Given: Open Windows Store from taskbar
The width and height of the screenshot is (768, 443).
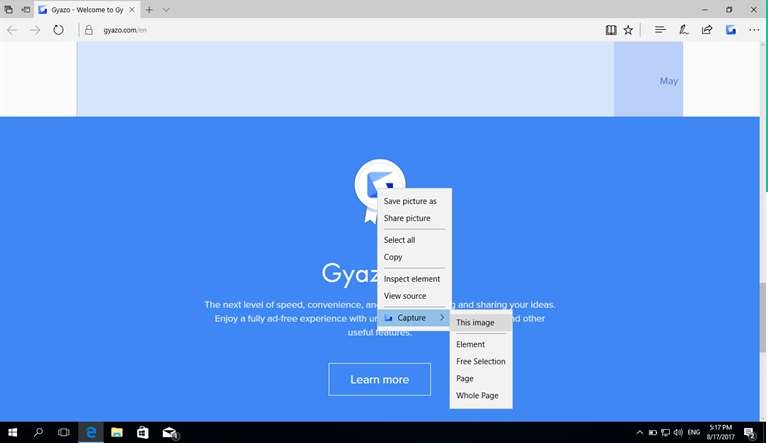Looking at the screenshot, I should (143, 432).
